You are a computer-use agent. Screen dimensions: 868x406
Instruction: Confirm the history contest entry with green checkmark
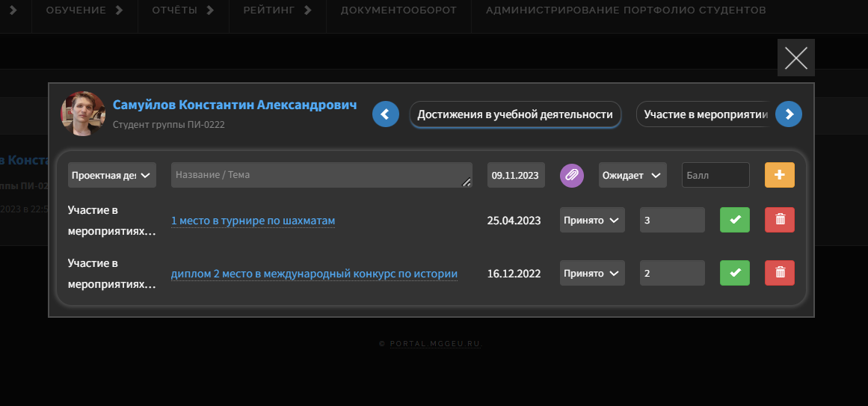pyautogui.click(x=734, y=273)
